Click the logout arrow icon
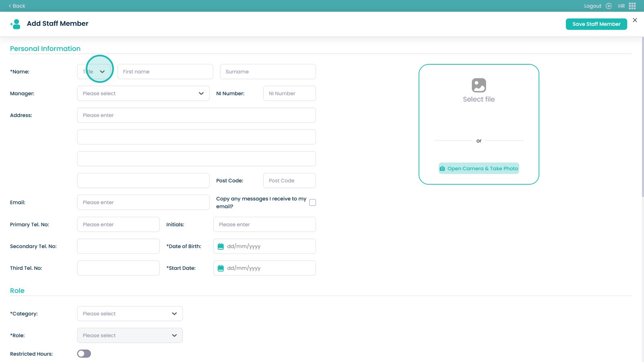644x362 pixels. coord(609,6)
